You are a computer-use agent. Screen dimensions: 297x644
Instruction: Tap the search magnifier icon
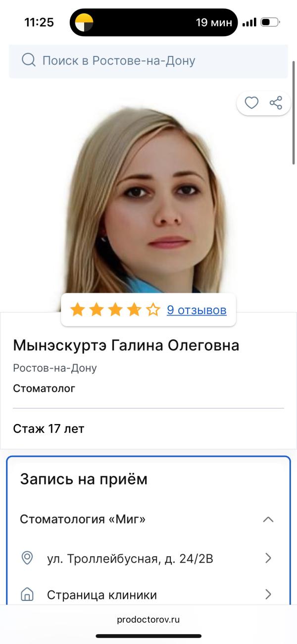29,60
